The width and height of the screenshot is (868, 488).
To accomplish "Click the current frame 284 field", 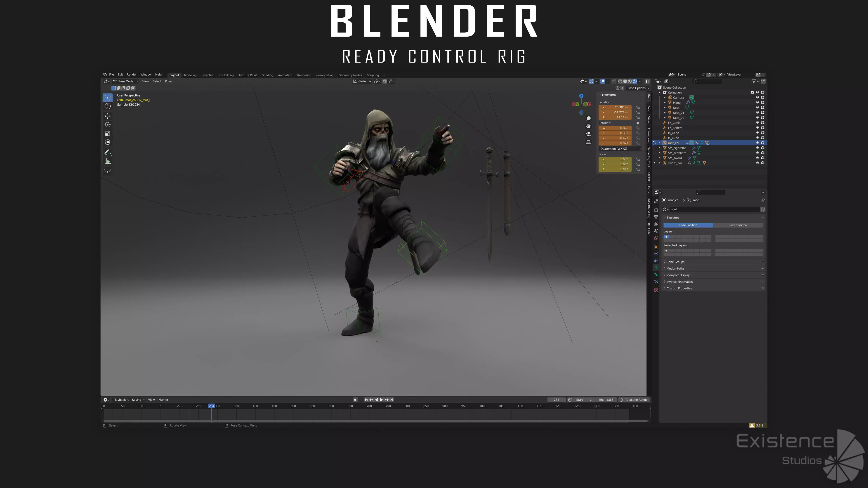I will [x=556, y=400].
